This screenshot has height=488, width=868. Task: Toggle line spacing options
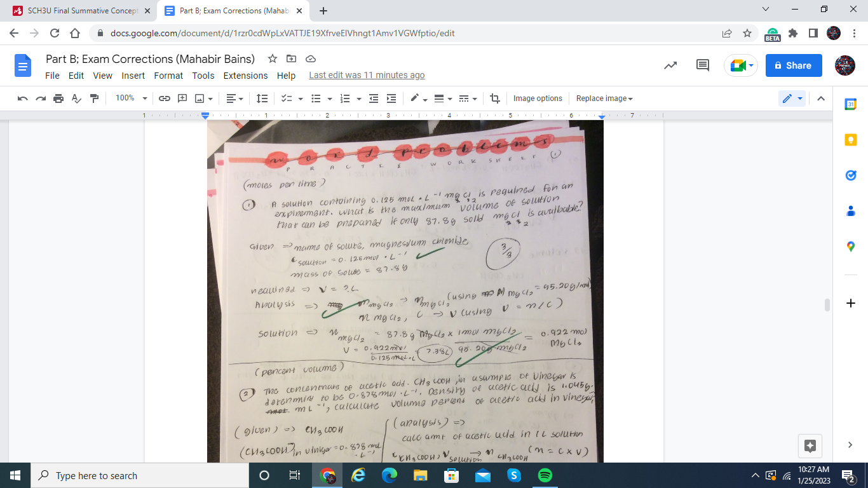[261, 98]
